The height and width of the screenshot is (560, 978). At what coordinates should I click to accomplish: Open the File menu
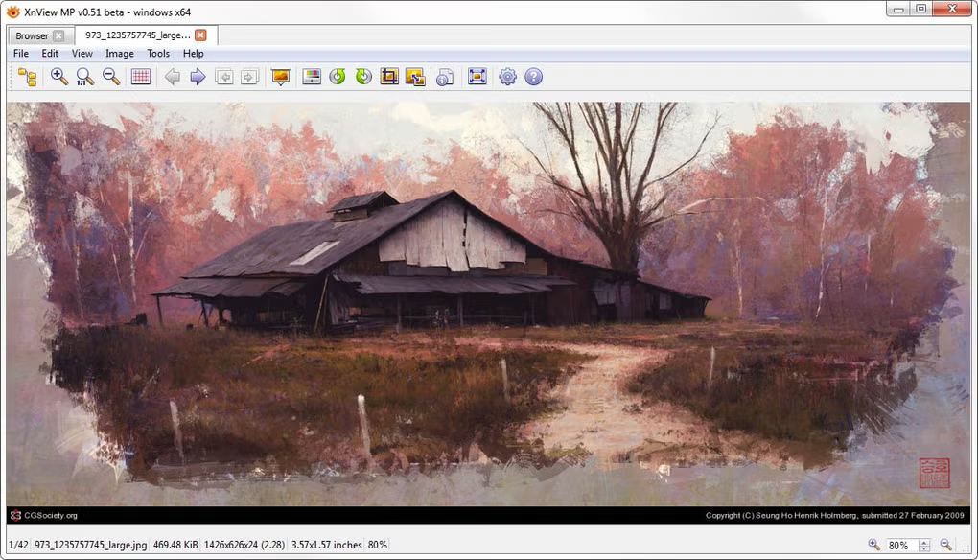tap(21, 54)
